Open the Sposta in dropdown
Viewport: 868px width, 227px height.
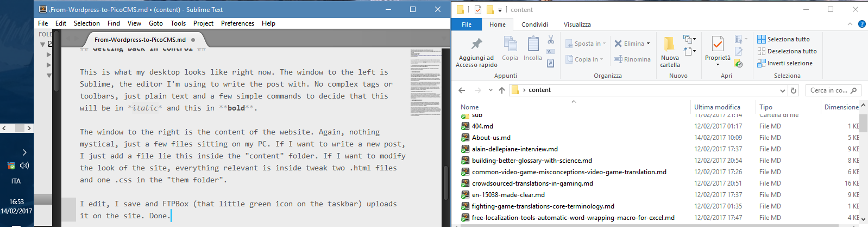coord(586,44)
